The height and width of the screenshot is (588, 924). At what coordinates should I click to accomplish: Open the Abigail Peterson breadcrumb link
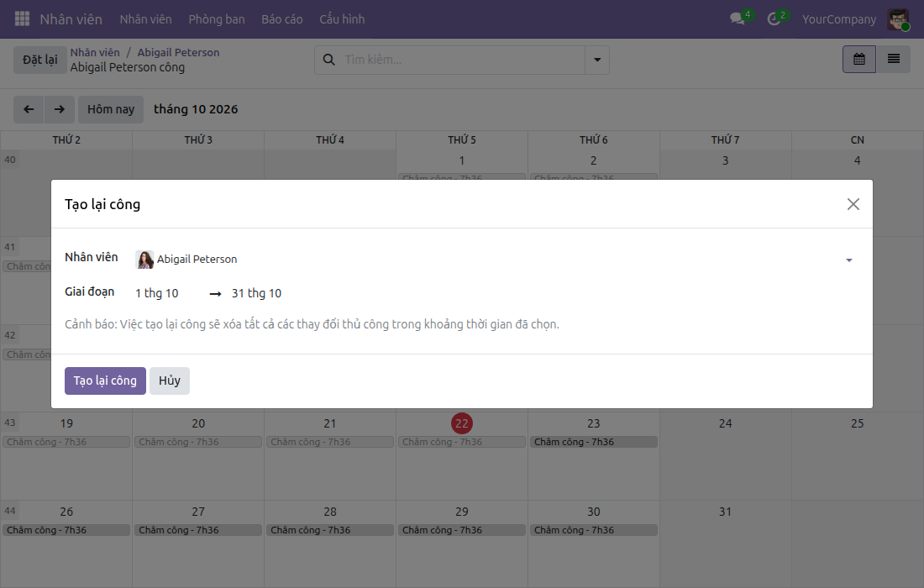pos(178,52)
